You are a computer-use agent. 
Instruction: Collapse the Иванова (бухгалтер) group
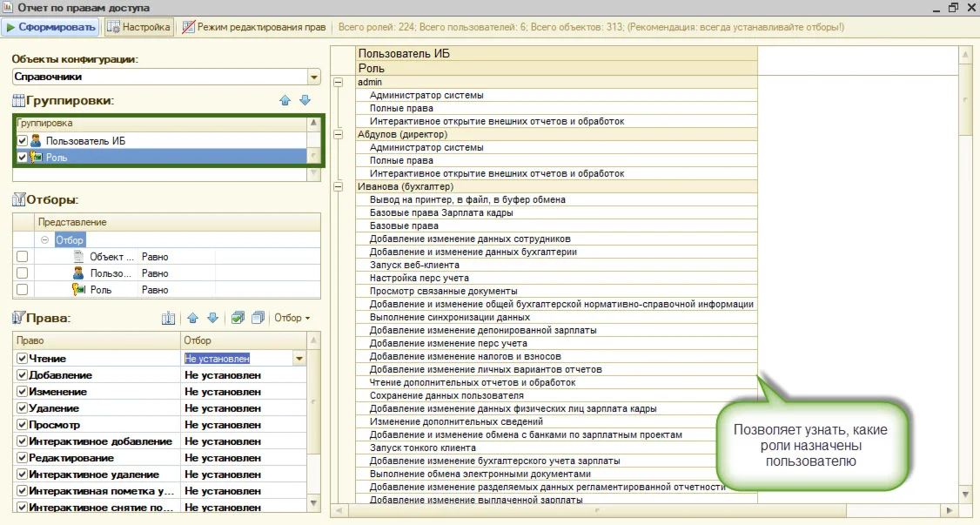(339, 186)
